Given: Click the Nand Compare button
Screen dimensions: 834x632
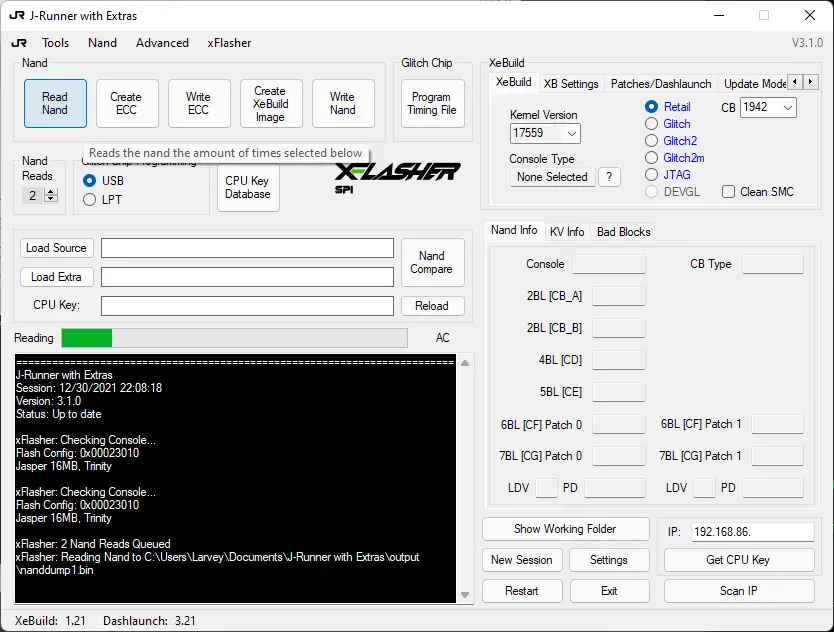Looking at the screenshot, I should tap(432, 262).
